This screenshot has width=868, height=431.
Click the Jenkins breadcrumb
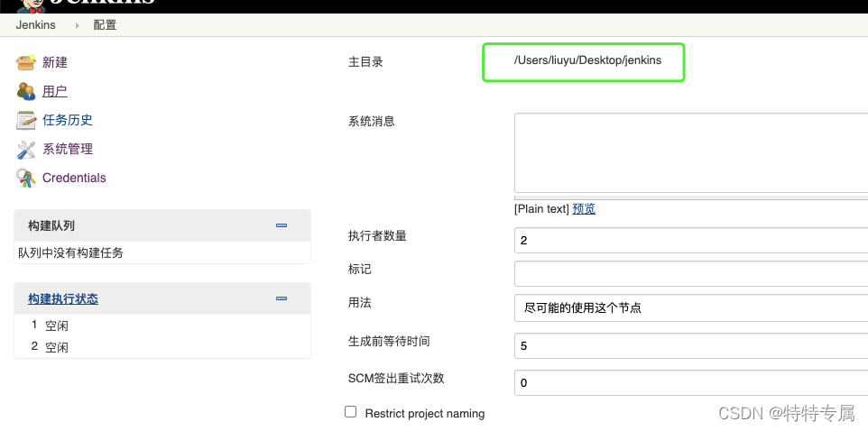[35, 25]
